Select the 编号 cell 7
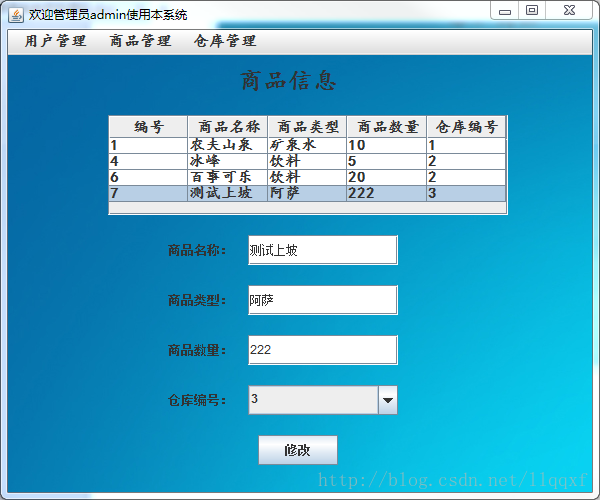The width and height of the screenshot is (600, 500). [148, 193]
